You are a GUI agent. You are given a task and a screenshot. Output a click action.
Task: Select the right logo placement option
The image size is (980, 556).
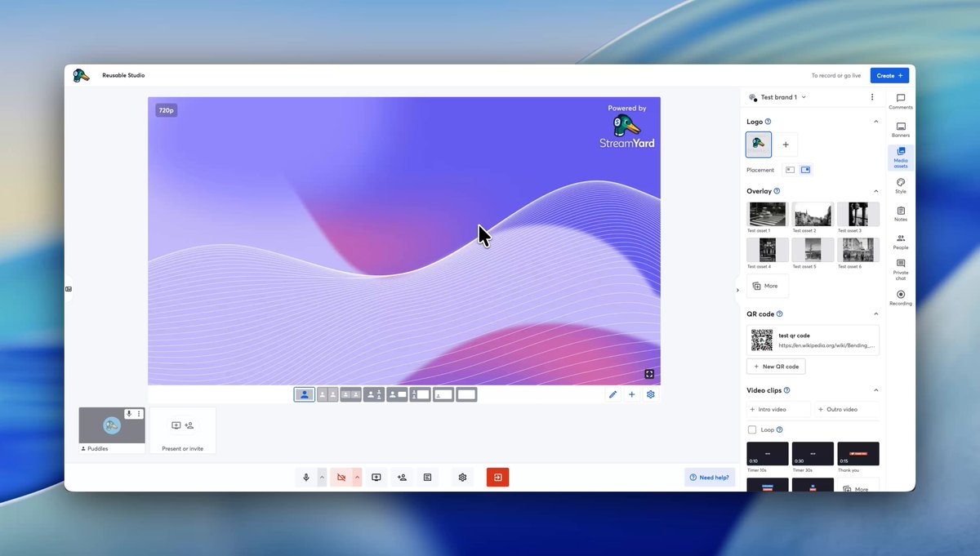coord(805,170)
